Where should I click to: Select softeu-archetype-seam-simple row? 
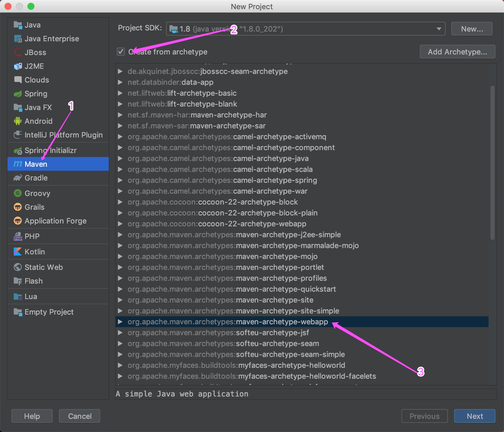(x=302, y=354)
